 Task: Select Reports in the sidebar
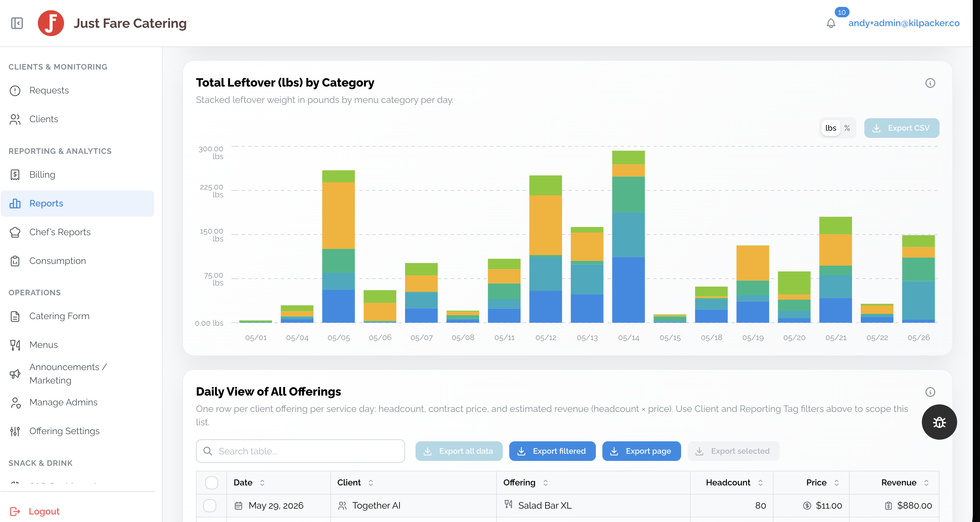(x=78, y=204)
